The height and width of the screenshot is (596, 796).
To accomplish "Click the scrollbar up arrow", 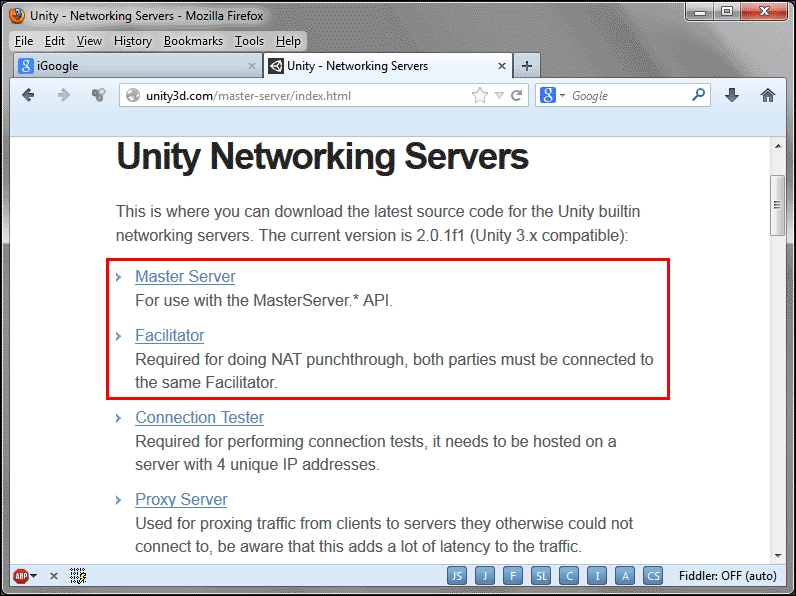I will coord(778,146).
